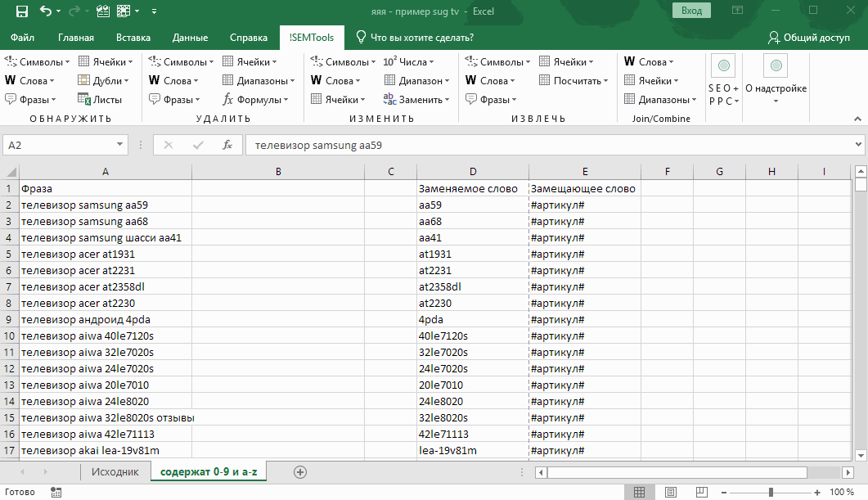Open Ячейки dropdown in Извлечь group
868x500 pixels.
(x=566, y=62)
